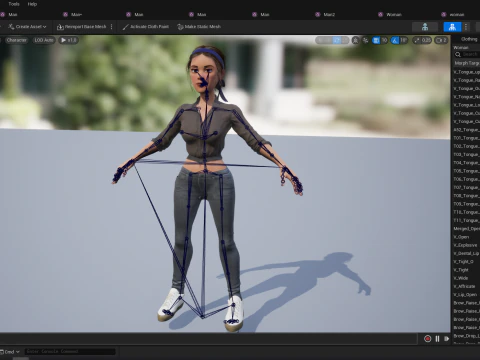Switch to the capitalized Woman asset tab
The width and height of the screenshot is (480, 360).
pyautogui.click(x=390, y=14)
